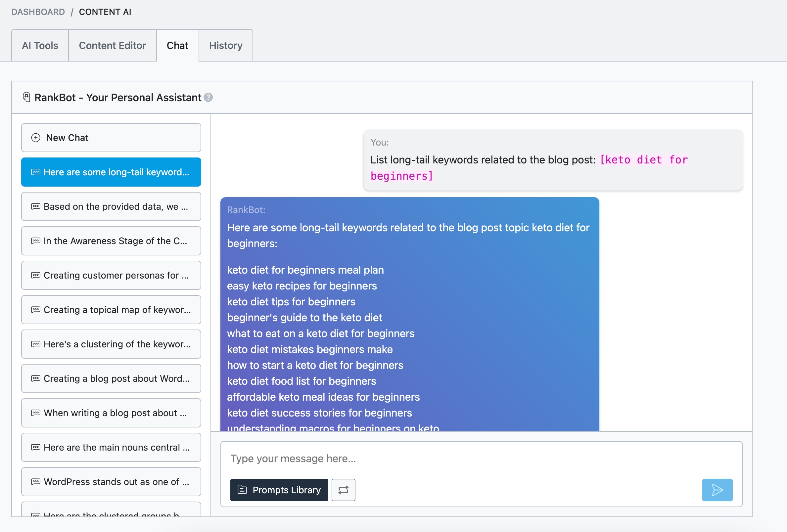Screen dimensions: 787x532
Task: Start a New Chat
Action: pos(111,138)
